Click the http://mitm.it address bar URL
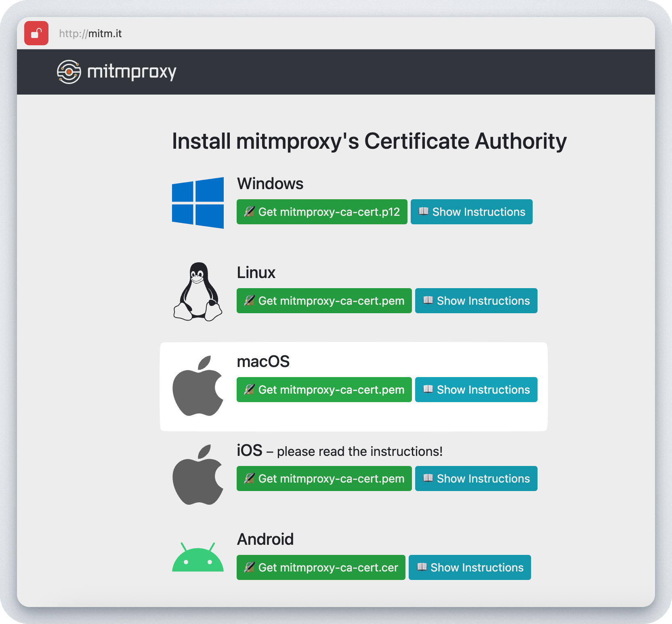 point(90,34)
